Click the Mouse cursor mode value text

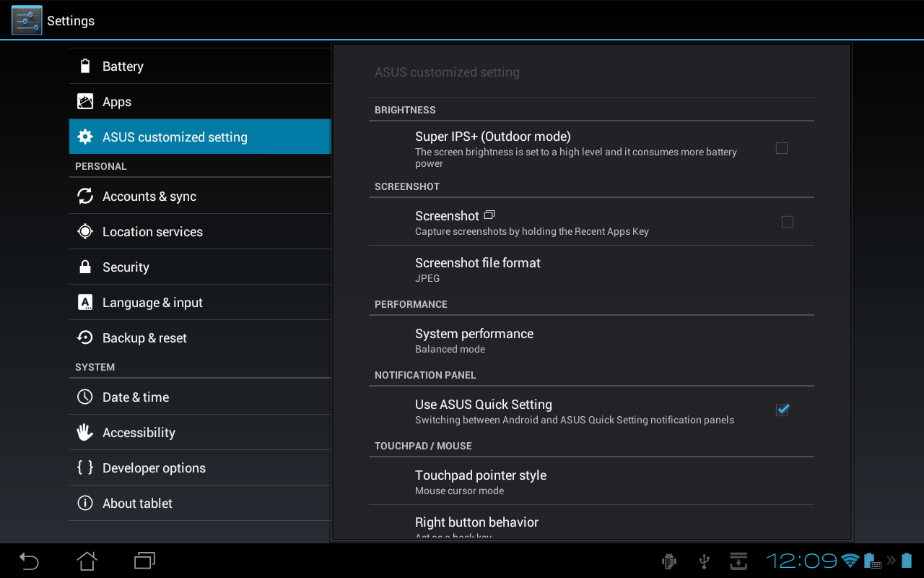[459, 491]
